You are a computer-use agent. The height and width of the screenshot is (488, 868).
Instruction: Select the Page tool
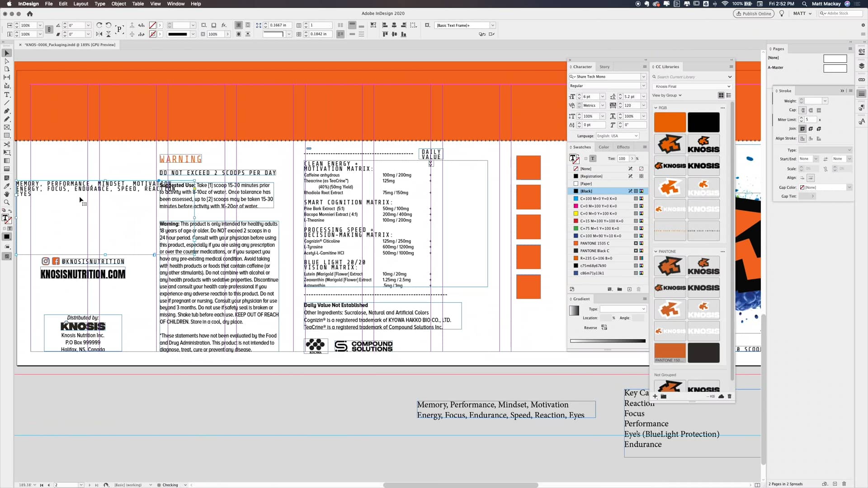[7, 69]
